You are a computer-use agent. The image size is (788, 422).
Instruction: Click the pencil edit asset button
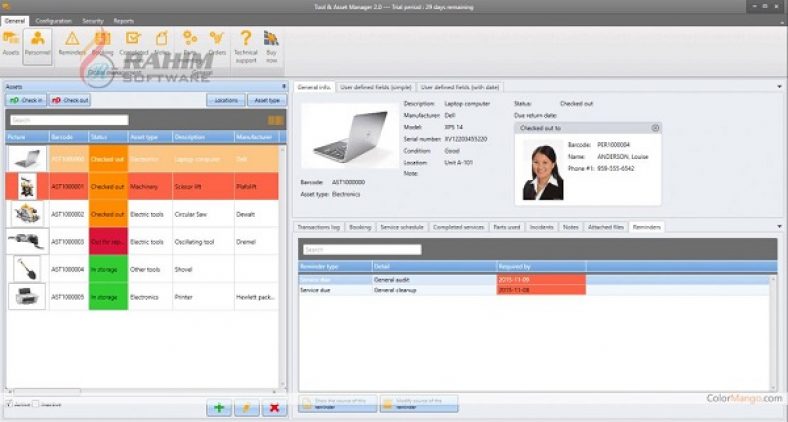[x=247, y=408]
